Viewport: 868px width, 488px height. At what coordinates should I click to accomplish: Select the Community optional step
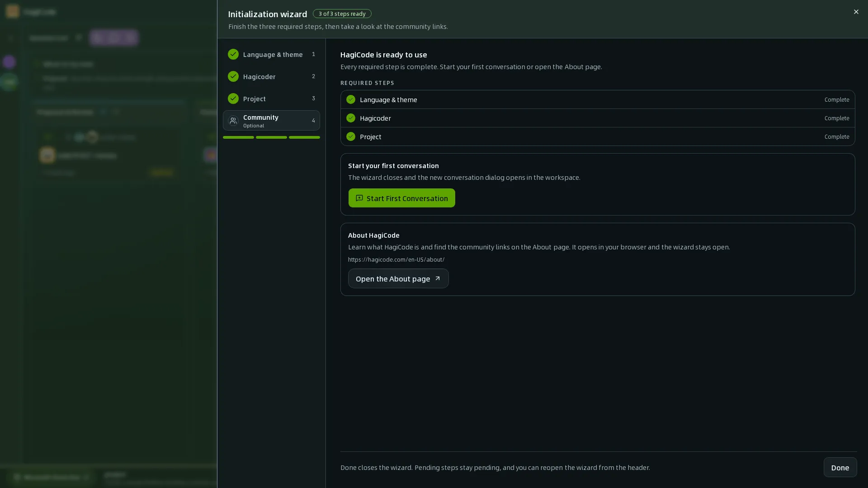[271, 121]
